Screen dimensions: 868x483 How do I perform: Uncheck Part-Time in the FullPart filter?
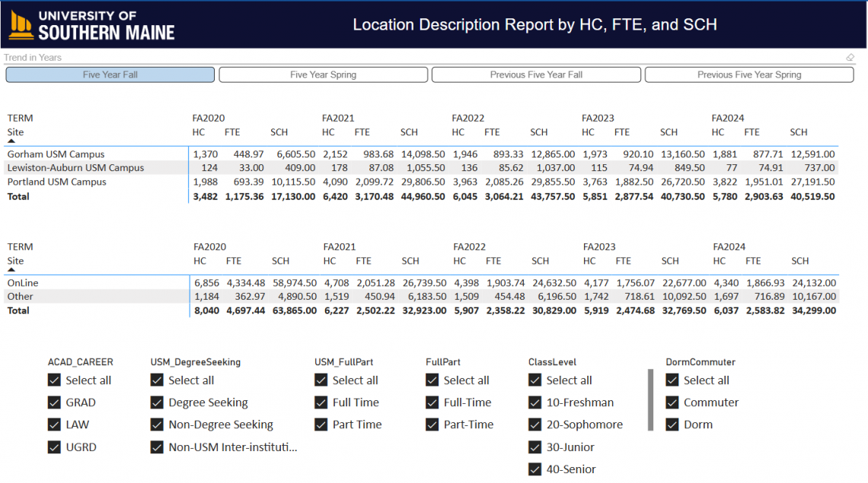tap(432, 425)
